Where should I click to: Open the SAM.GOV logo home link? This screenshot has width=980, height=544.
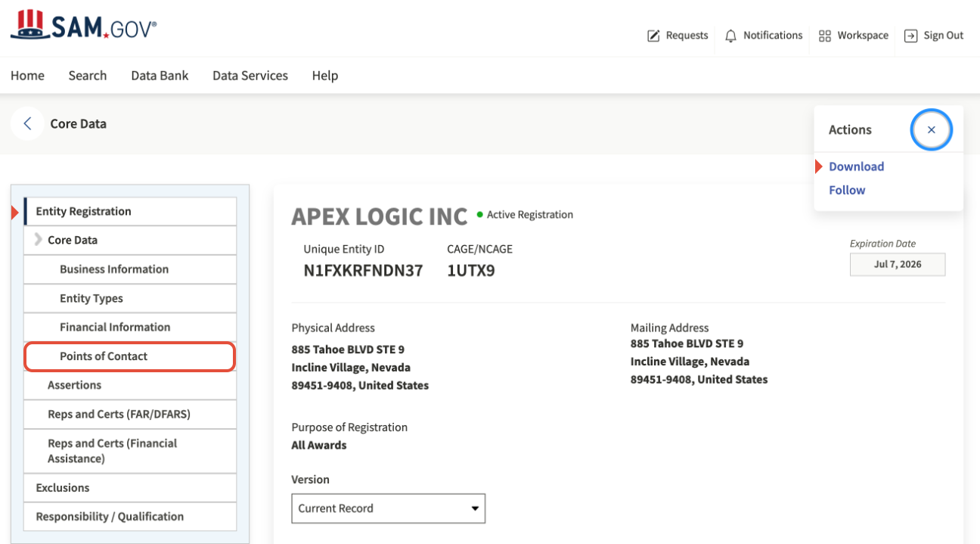pyautogui.click(x=83, y=26)
